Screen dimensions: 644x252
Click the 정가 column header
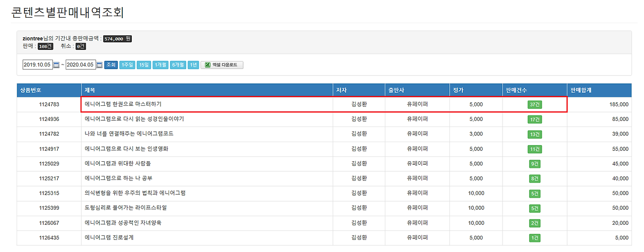tap(475, 90)
